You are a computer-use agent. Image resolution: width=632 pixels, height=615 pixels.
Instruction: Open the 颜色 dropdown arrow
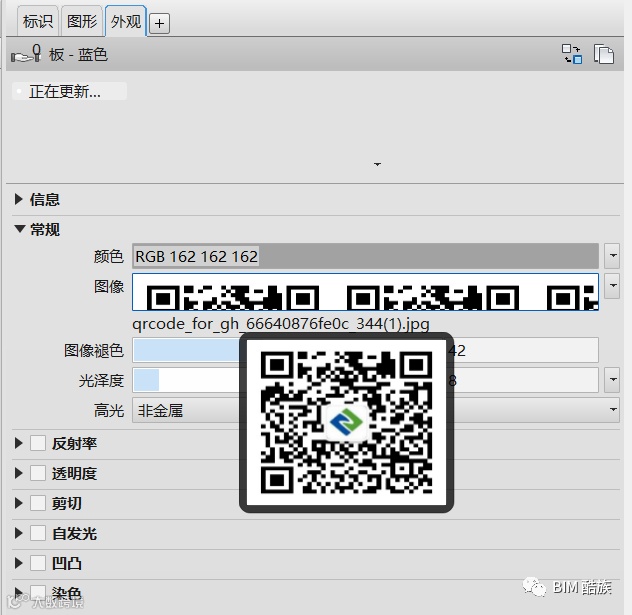coord(612,256)
